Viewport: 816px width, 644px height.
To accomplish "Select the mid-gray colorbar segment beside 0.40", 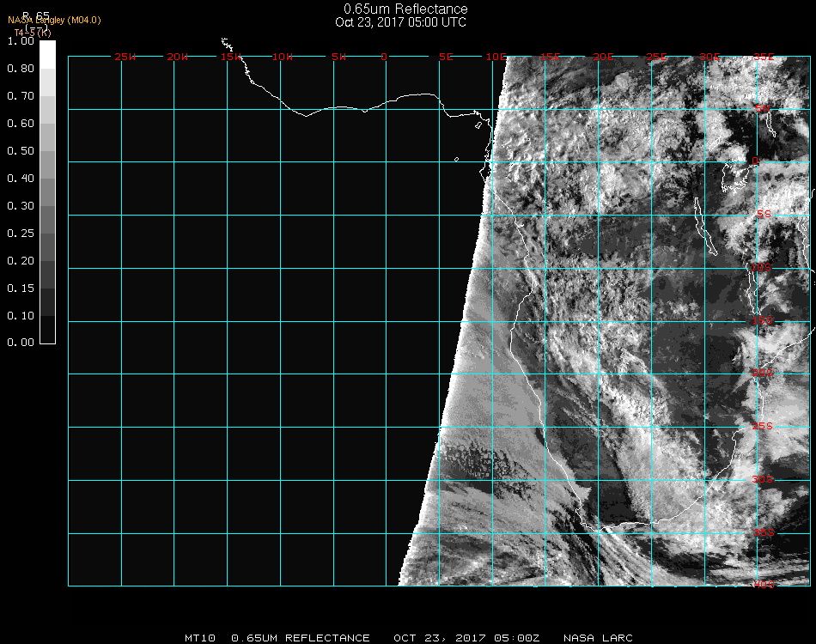I will click(47, 192).
